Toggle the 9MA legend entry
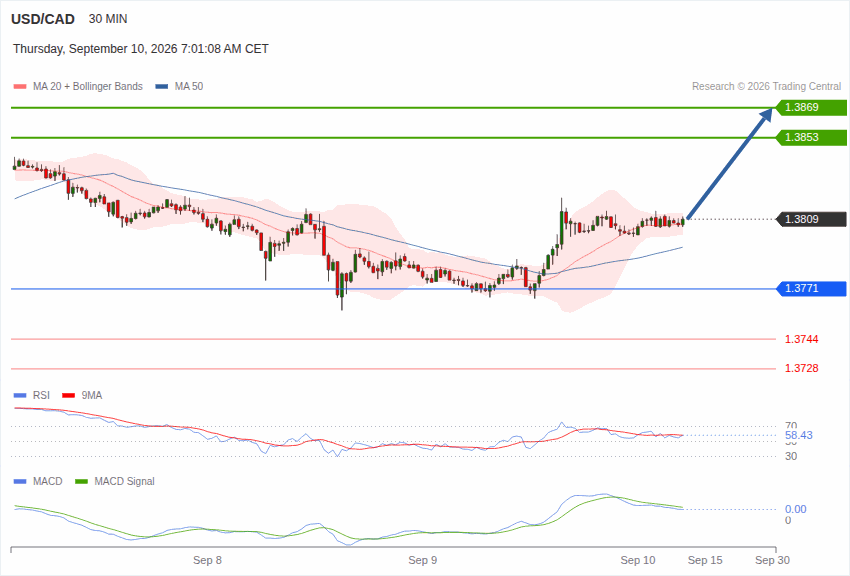This screenshot has height=576, width=850. (x=82, y=396)
